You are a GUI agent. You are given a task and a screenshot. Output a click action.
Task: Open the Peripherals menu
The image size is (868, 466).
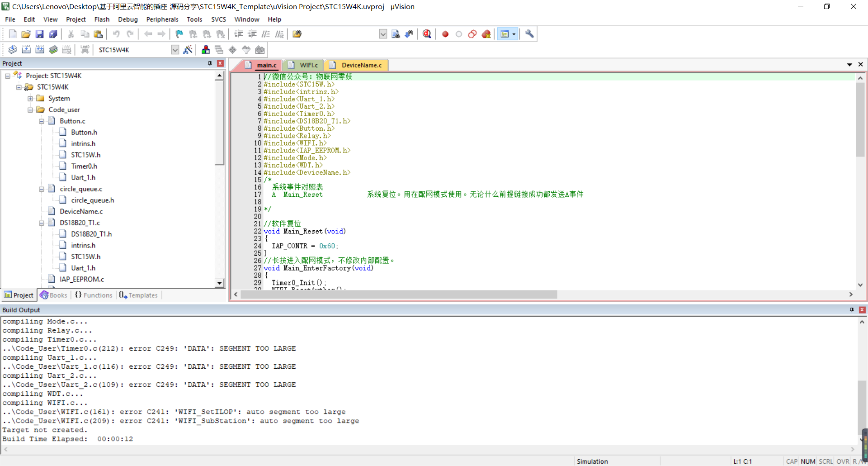click(162, 19)
